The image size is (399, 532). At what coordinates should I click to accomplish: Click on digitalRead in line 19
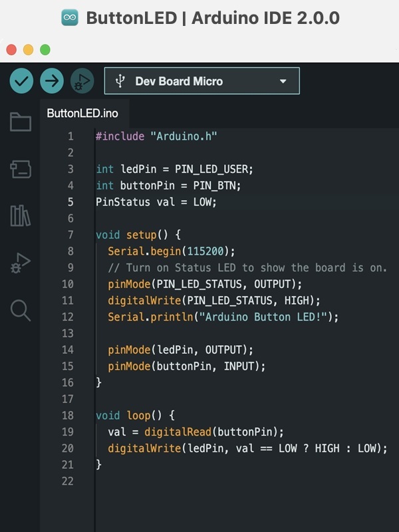click(178, 432)
